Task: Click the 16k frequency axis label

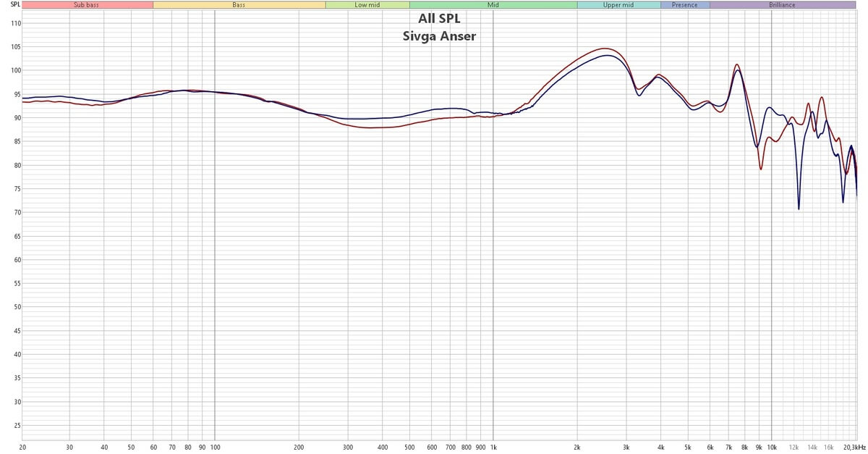Action: click(828, 447)
